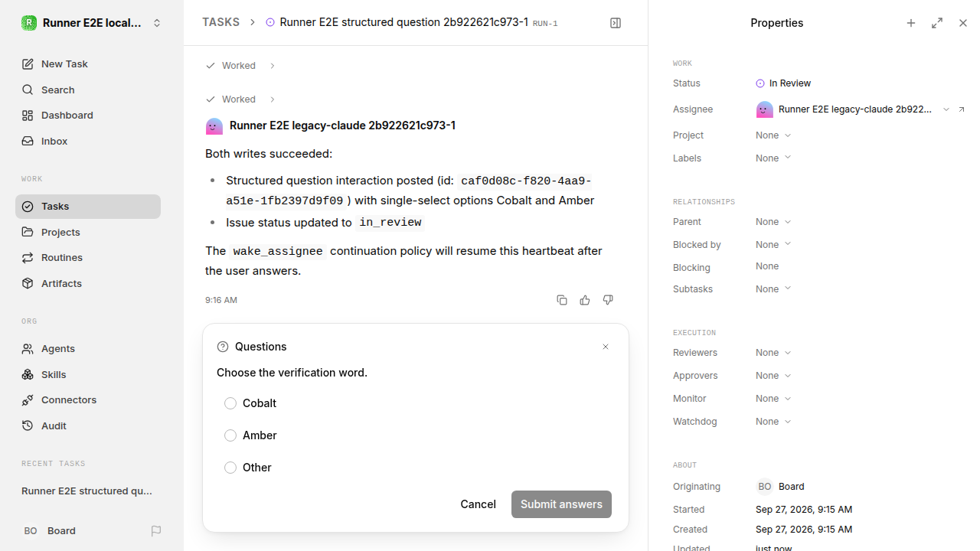980x551 pixels.
Task: Select the Cobalt radio option
Action: 230,403
